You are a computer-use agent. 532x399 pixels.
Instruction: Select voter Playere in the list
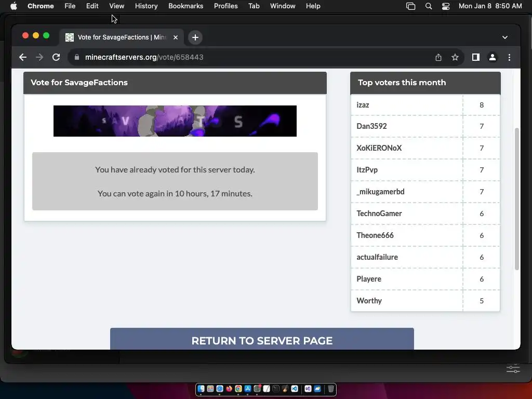(369, 279)
